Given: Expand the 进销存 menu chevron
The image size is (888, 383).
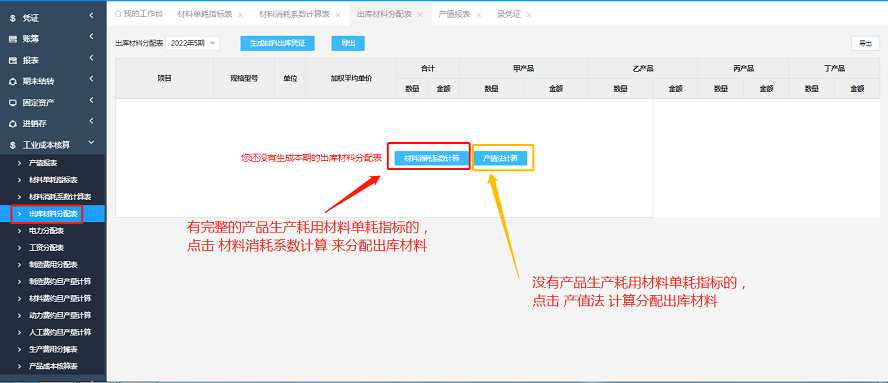Looking at the screenshot, I should pos(91,122).
